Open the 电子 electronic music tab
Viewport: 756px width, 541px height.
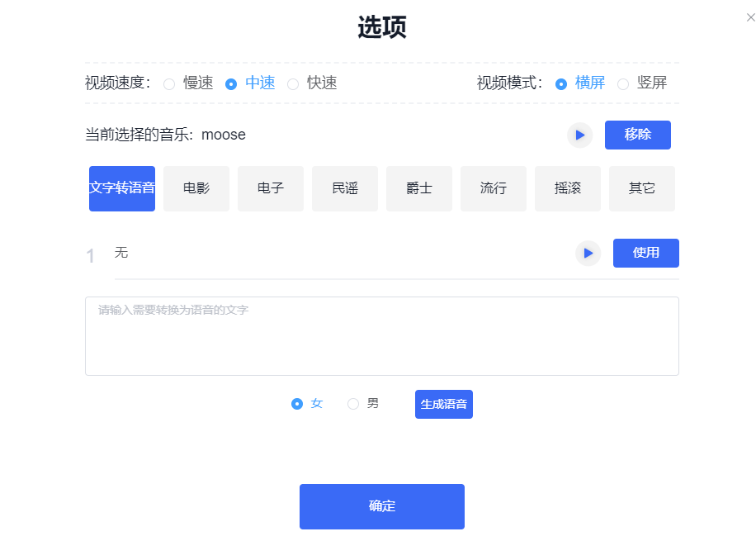coord(270,188)
